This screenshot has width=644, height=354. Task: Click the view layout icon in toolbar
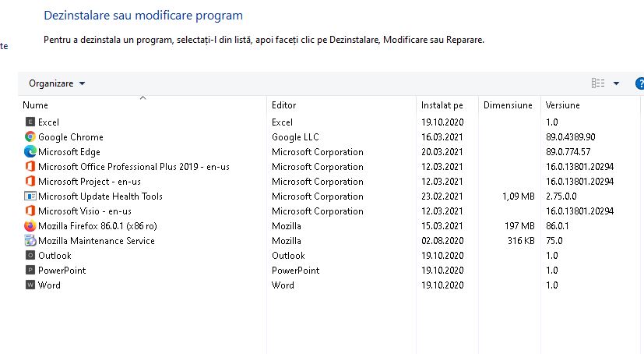[598, 83]
